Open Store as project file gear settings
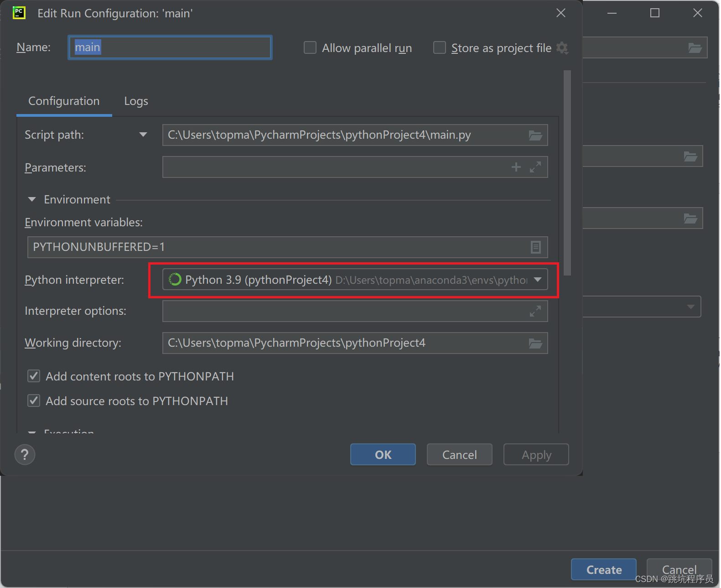721x588 pixels. point(562,48)
